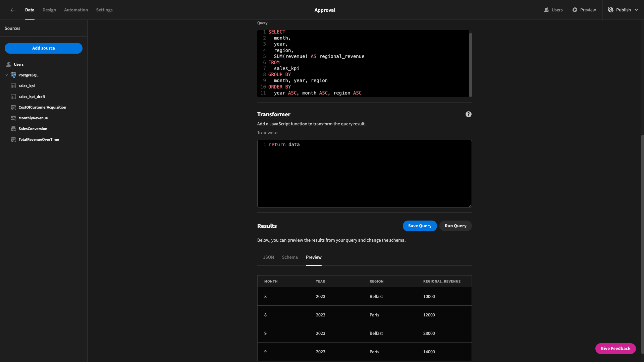
Task: Switch to the Design tab
Action: pos(49,10)
